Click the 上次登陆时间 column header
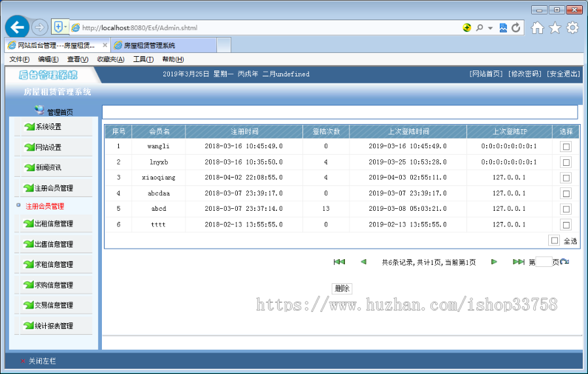The width and height of the screenshot is (588, 374). coord(408,132)
